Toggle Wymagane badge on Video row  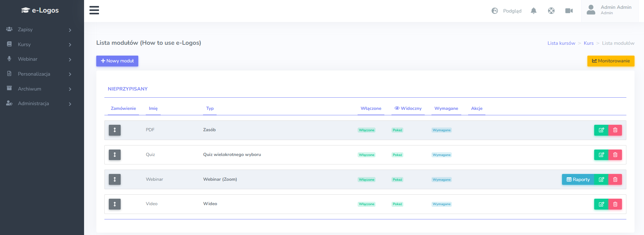pyautogui.click(x=441, y=204)
